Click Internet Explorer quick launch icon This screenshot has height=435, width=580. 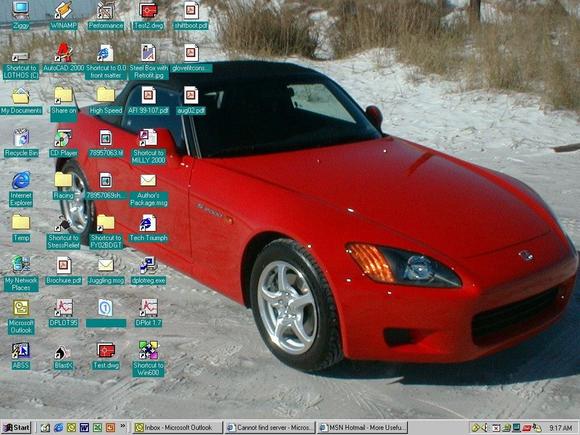tap(58, 428)
